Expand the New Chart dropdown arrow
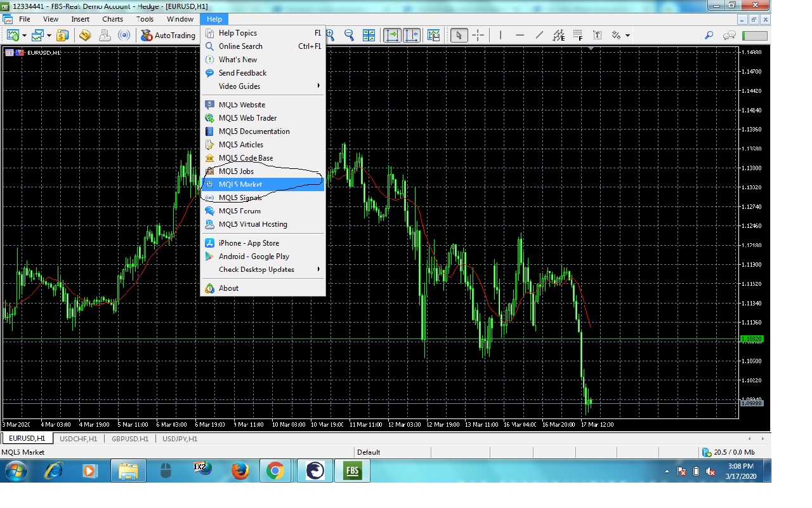Image resolution: width=812 pixels, height=508 pixels. (24, 36)
